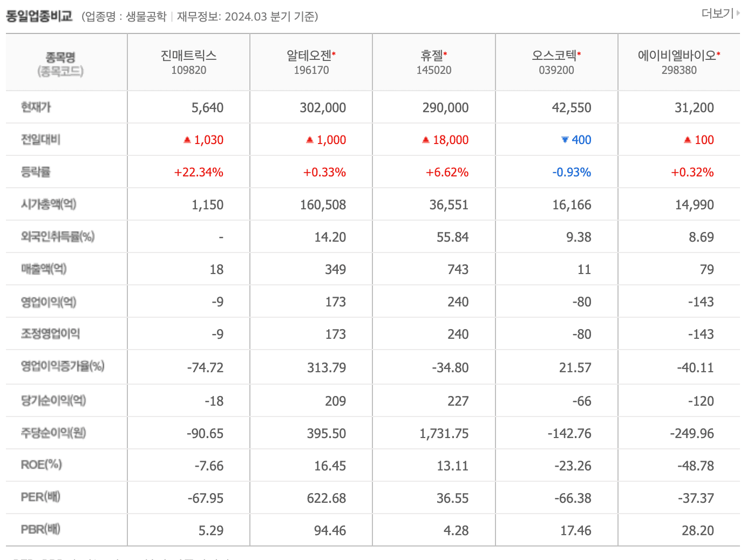This screenshot has width=747, height=560.
Task: Select the 현재가 row label
Action: point(36,107)
